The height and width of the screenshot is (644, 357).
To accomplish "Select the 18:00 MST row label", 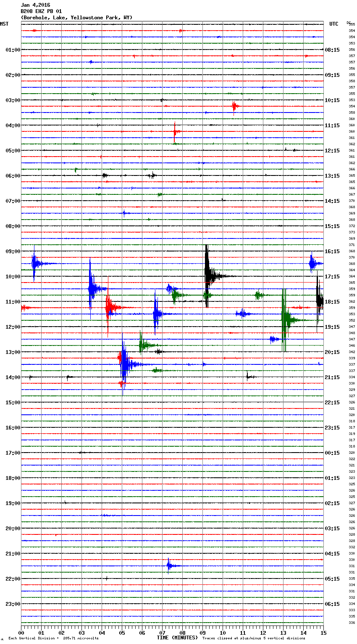I will point(13,478).
